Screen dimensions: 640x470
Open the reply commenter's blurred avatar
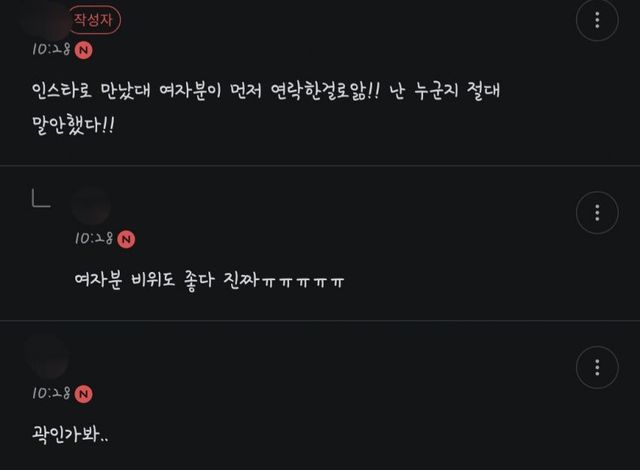click(91, 206)
